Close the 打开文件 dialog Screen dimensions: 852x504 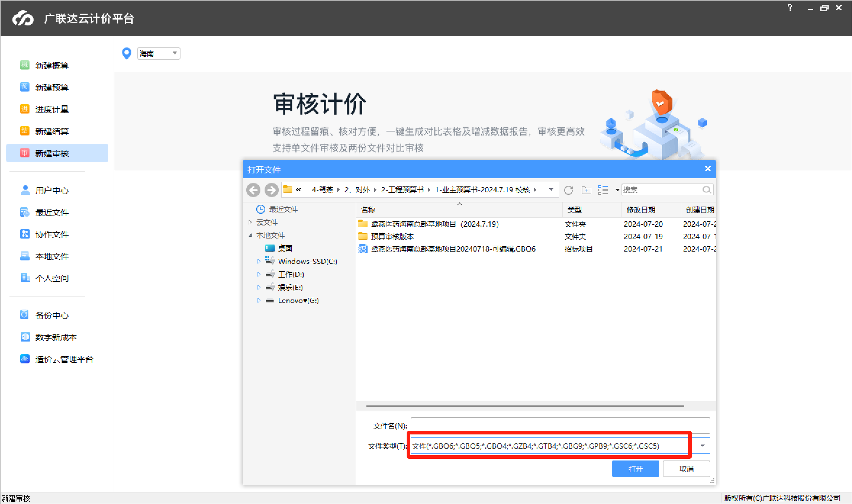click(x=708, y=169)
